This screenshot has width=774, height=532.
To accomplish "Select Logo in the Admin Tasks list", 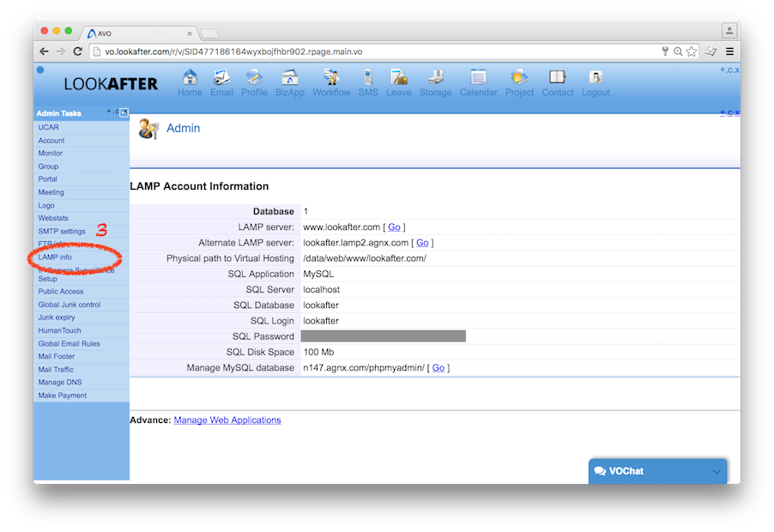I will 46,205.
